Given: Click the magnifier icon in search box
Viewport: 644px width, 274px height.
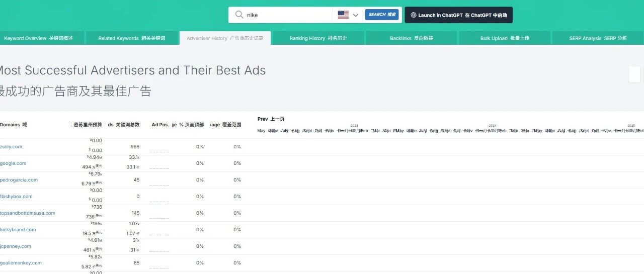Looking at the screenshot, I should [x=239, y=15].
